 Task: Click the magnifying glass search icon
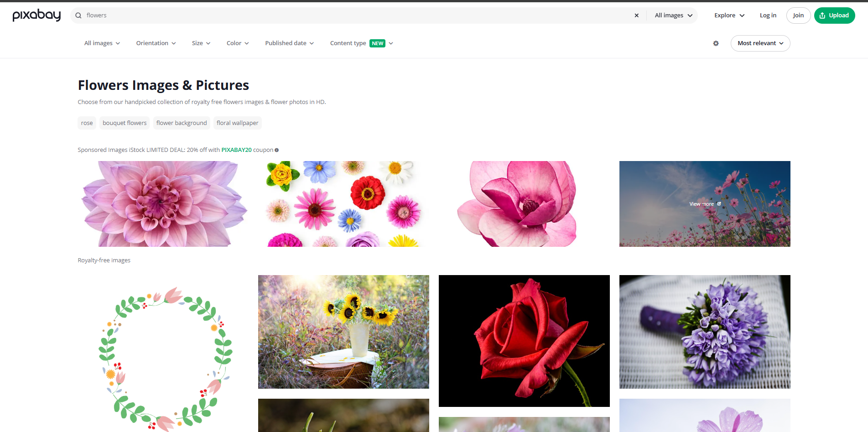(78, 15)
